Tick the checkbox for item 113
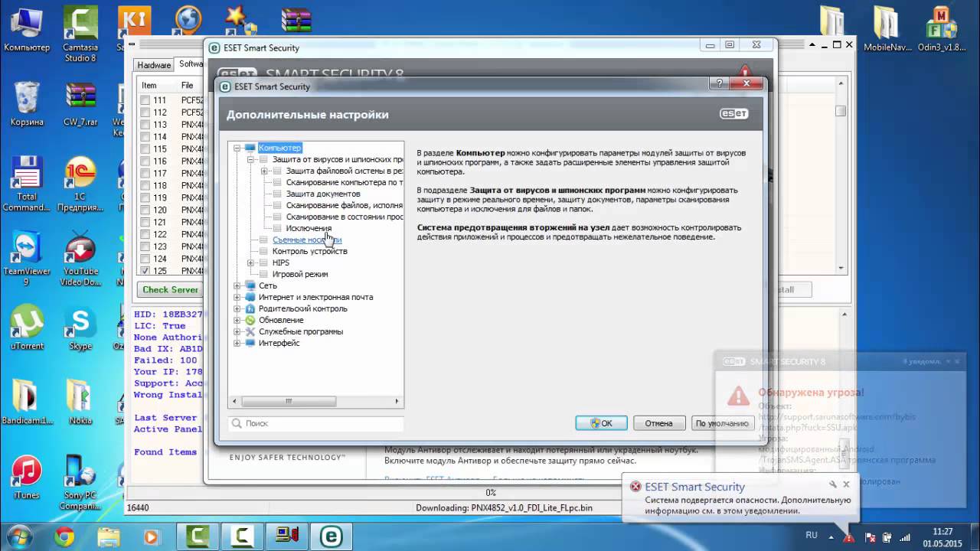 click(x=145, y=125)
